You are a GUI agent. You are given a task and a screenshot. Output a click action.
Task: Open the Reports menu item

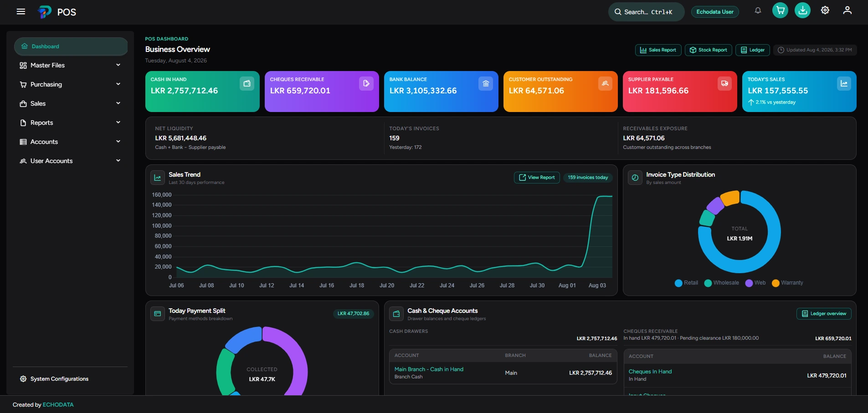[x=71, y=123]
